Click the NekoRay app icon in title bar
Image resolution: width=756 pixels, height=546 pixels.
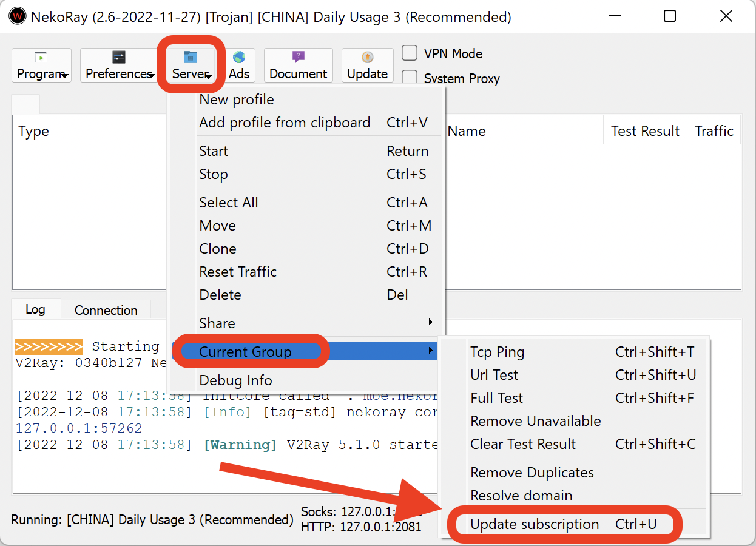[x=18, y=16]
